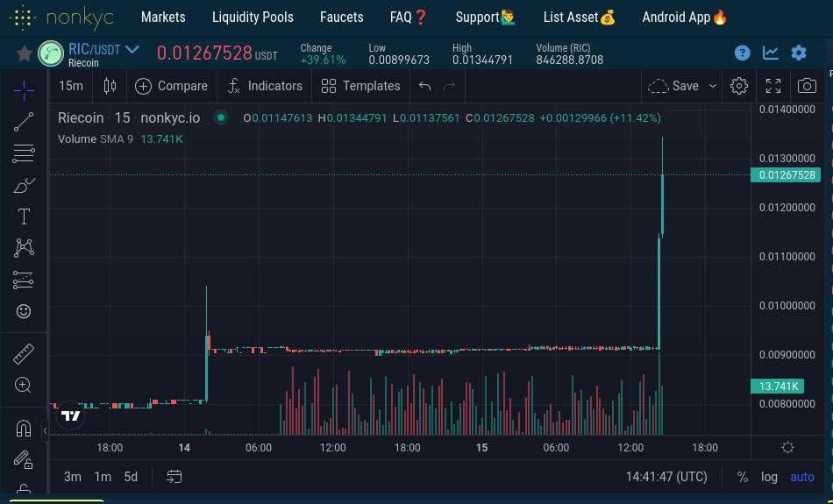Click the Volume (RIC) value 846288.8708
Image resolution: width=833 pixels, height=504 pixels.
click(569, 60)
